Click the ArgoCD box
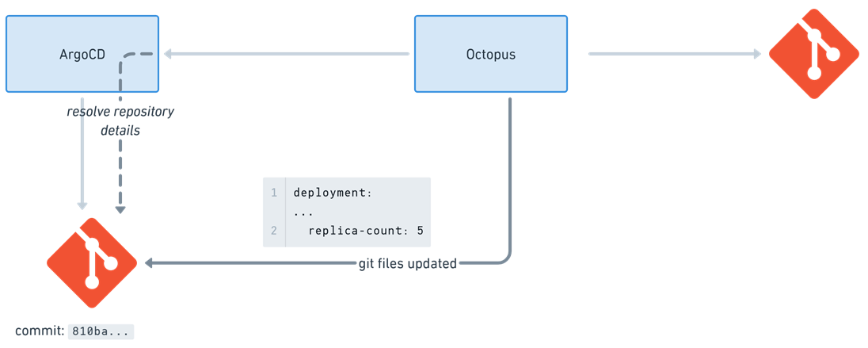This screenshot has height=348, width=868. (82, 54)
